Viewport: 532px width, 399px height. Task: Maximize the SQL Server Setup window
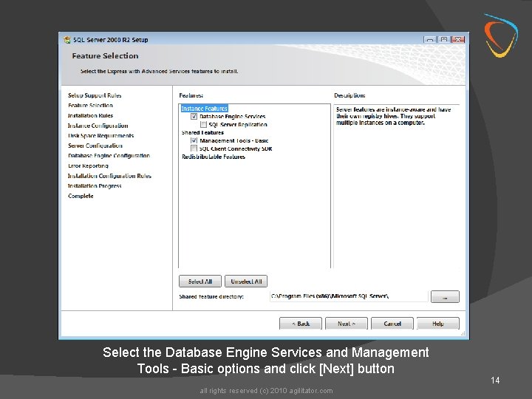click(x=444, y=39)
